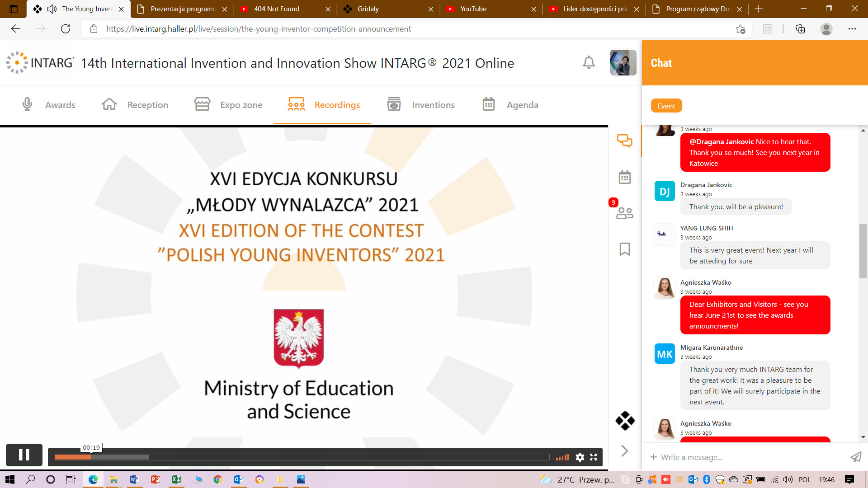868x488 pixels.
Task: Open the browser tab actions menu icon
Action: (13, 9)
